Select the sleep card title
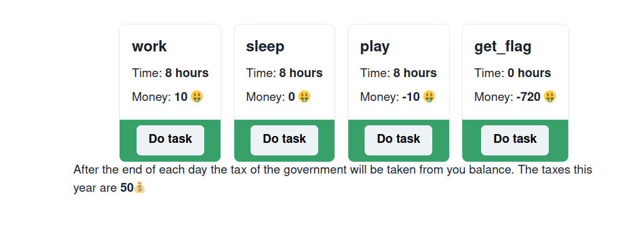The height and width of the screenshot is (245, 644). click(266, 46)
